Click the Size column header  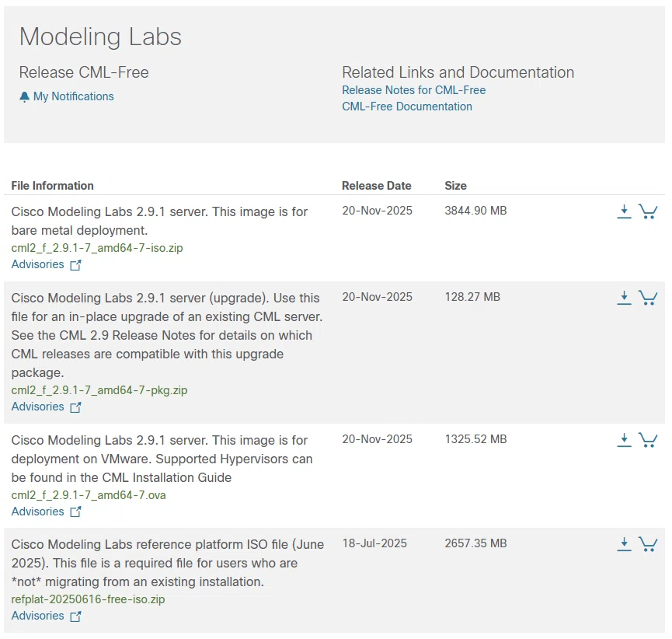[455, 186]
